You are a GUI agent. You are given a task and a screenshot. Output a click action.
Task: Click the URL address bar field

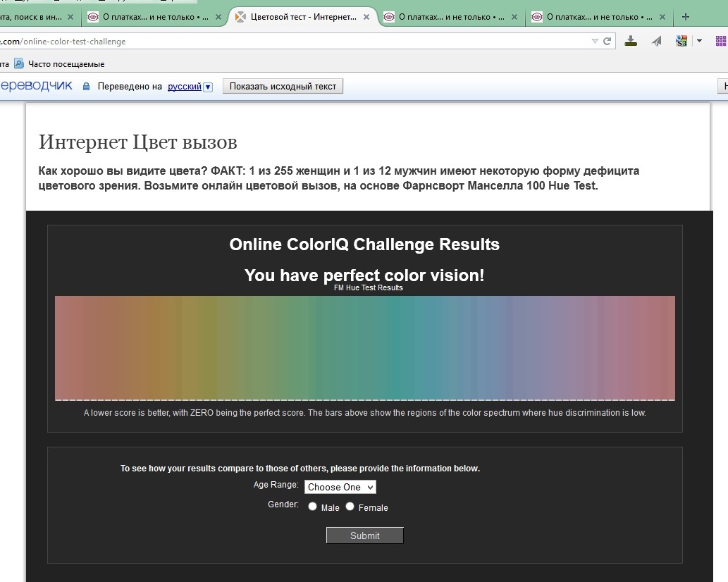tap(282, 42)
